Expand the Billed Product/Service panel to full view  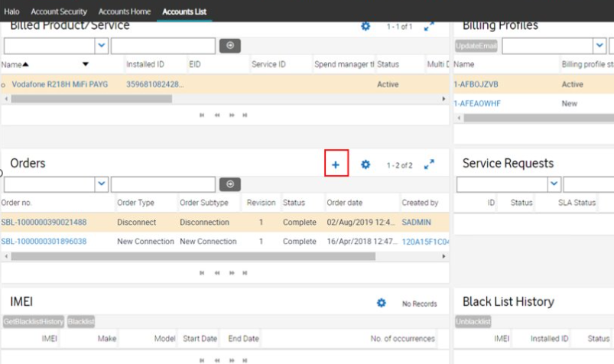point(429,27)
